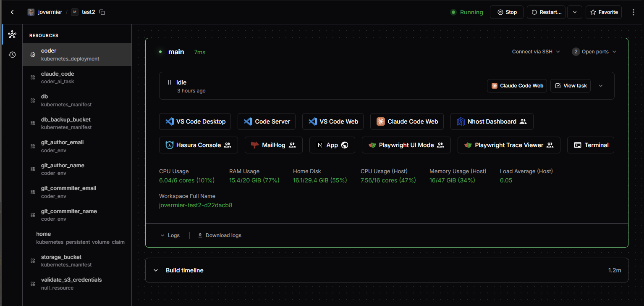
Task: Click the test2 workspace name
Action: [88, 12]
